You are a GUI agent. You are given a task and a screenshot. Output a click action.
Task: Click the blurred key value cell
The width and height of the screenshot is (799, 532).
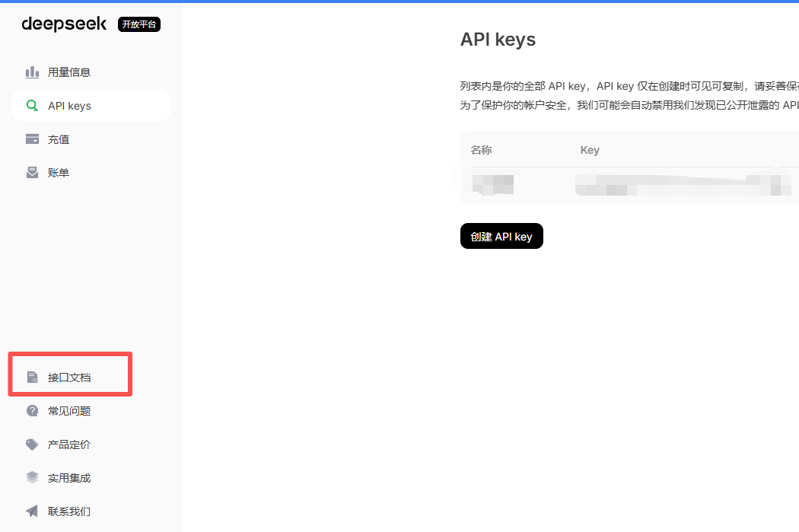coord(683,185)
